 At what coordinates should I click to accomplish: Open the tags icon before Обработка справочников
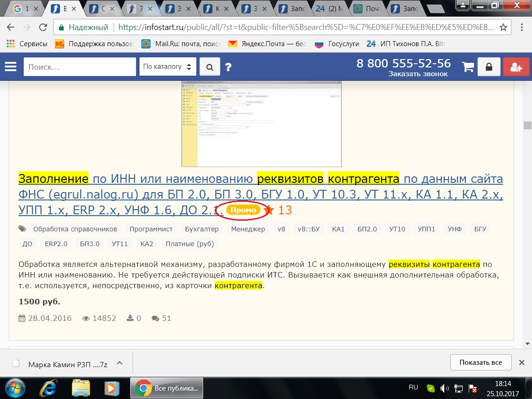coord(22,229)
